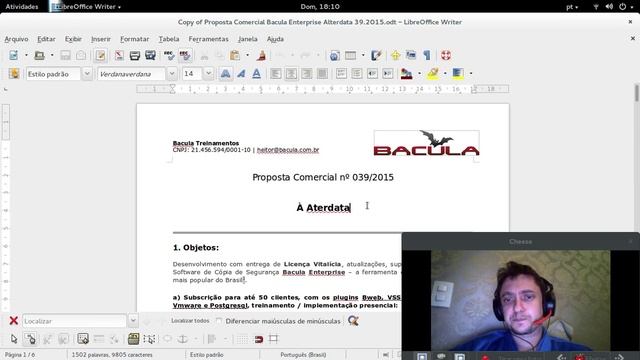Image resolution: width=640 pixels, height=360 pixels.
Task: Open the highlighting color dropdown arrow
Action: 445,73
